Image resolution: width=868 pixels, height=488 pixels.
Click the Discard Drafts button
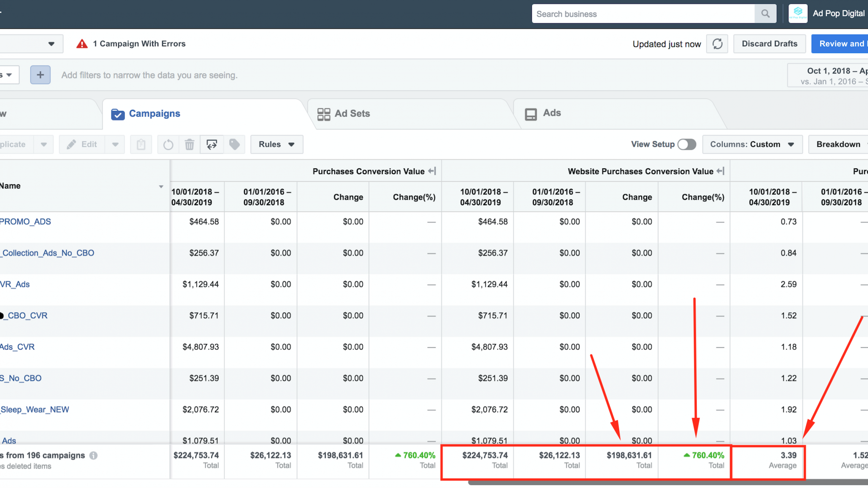(x=769, y=44)
